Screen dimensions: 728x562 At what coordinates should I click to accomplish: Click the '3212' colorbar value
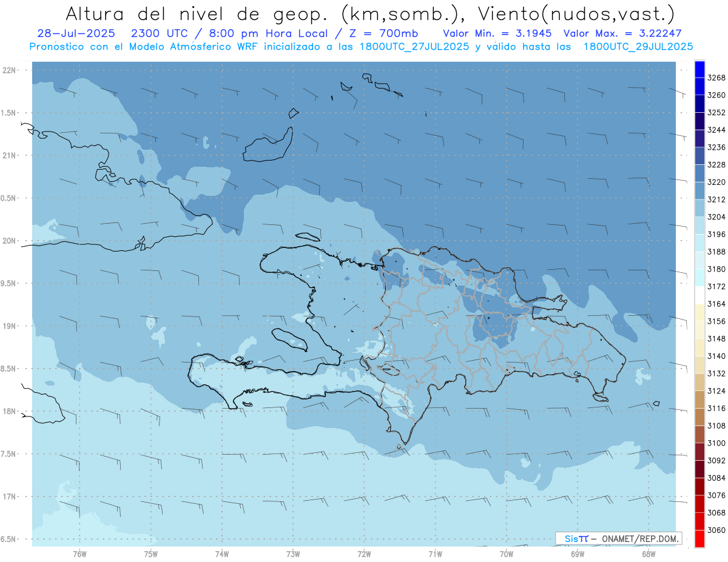[716, 199]
